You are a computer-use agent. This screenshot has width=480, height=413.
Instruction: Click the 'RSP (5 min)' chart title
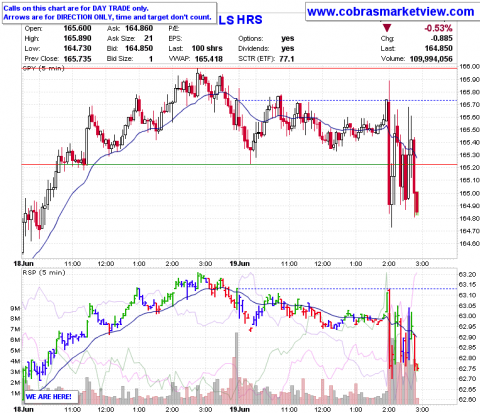click(x=44, y=273)
